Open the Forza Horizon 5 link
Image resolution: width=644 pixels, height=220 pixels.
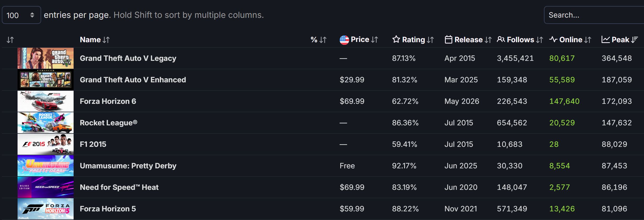click(x=108, y=209)
